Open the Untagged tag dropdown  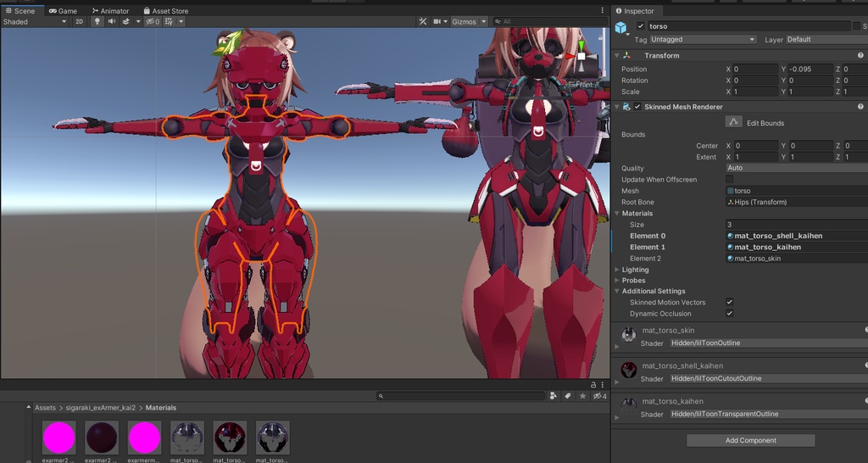pos(703,40)
